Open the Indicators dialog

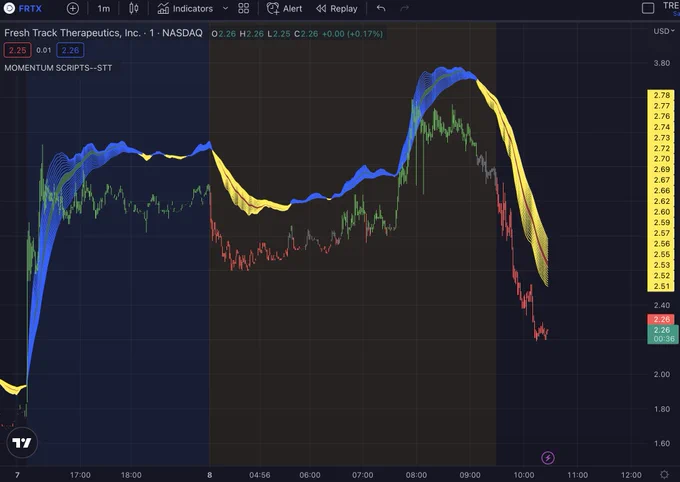click(185, 8)
